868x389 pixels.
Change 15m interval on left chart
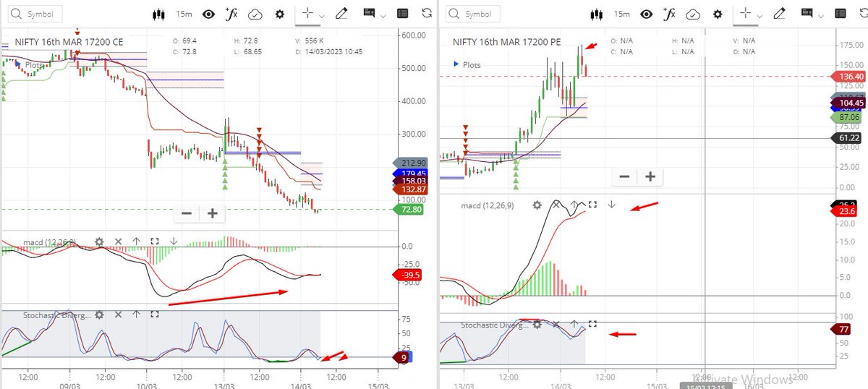point(184,14)
